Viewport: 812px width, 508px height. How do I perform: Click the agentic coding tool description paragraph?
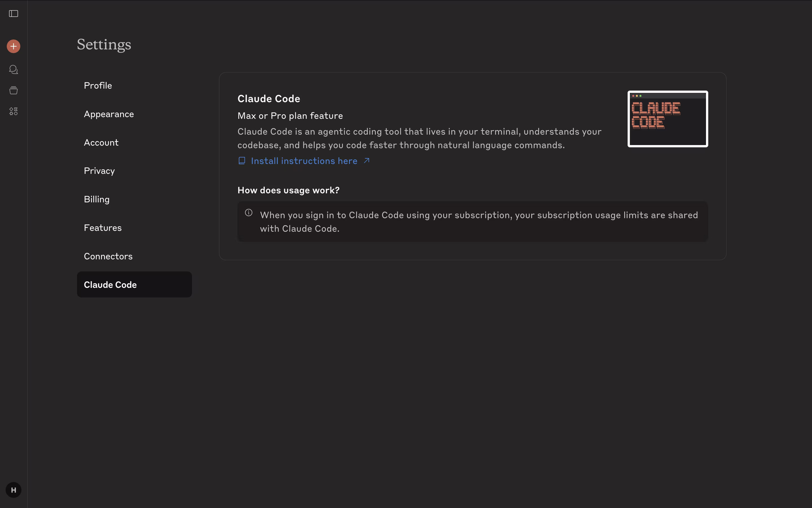click(420, 138)
